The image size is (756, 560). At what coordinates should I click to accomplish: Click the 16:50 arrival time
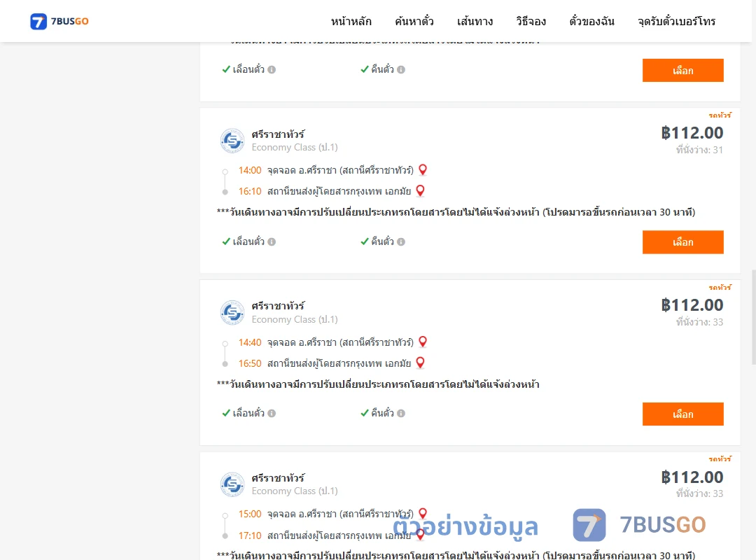[x=250, y=364]
